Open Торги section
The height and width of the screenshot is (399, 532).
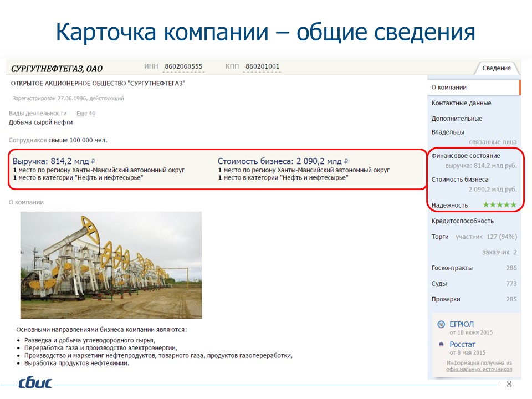(439, 237)
